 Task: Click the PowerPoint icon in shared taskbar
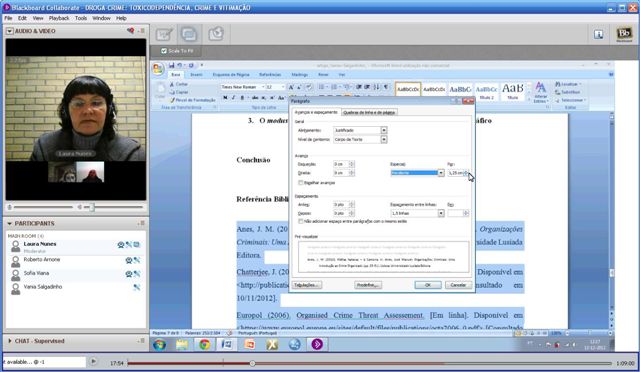click(x=249, y=345)
